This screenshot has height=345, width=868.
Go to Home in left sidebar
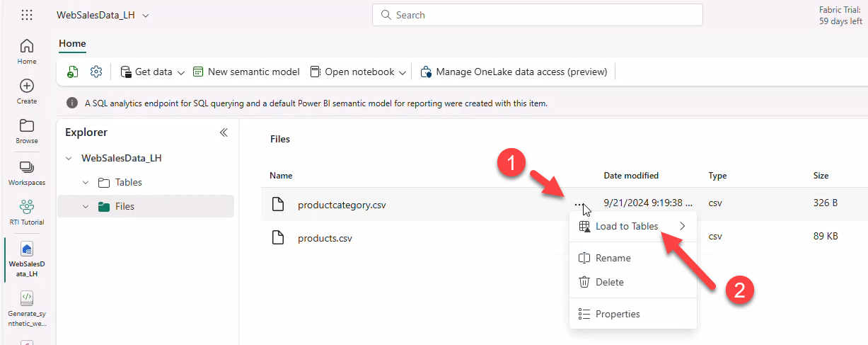coord(27,52)
